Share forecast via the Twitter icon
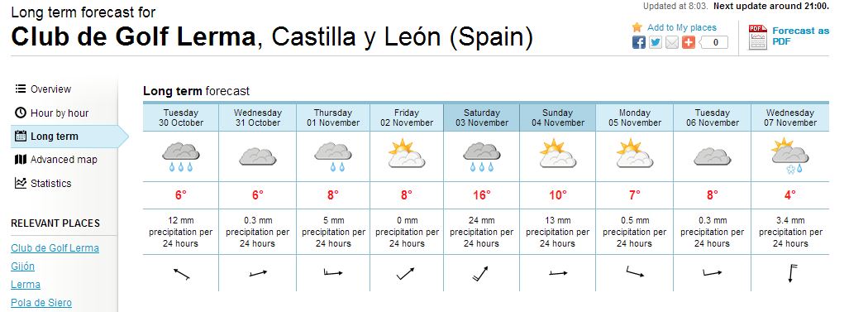This screenshot has height=312, width=868. (656, 43)
